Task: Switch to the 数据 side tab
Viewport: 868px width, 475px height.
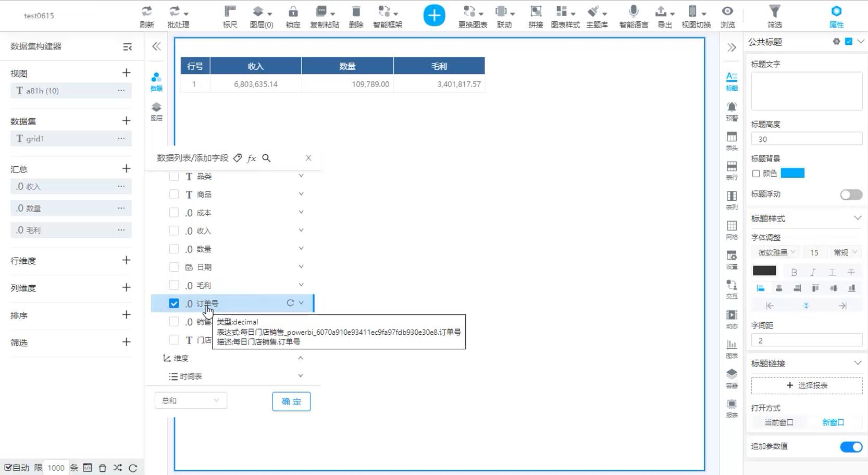Action: (156, 82)
